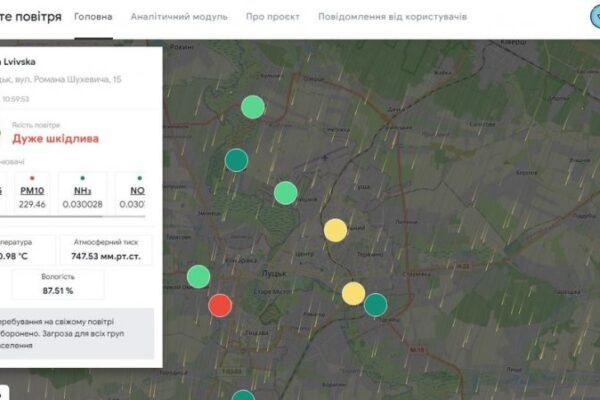
Task: Go to Повідомлення від користувачів tab
Action: pos(392,18)
